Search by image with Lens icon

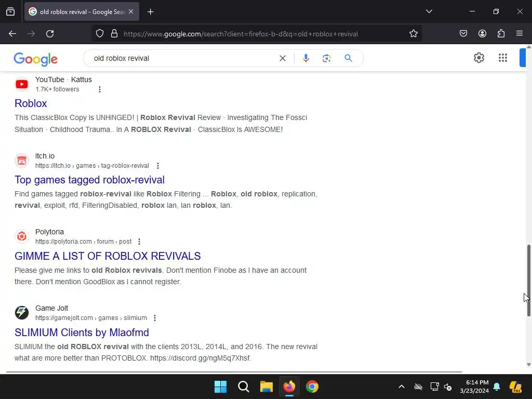pos(326,58)
